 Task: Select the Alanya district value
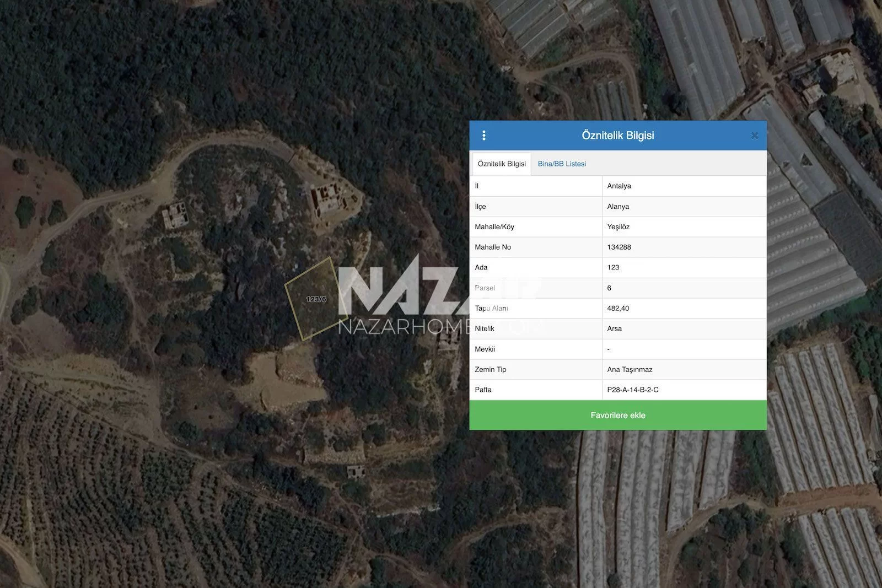[x=618, y=206]
